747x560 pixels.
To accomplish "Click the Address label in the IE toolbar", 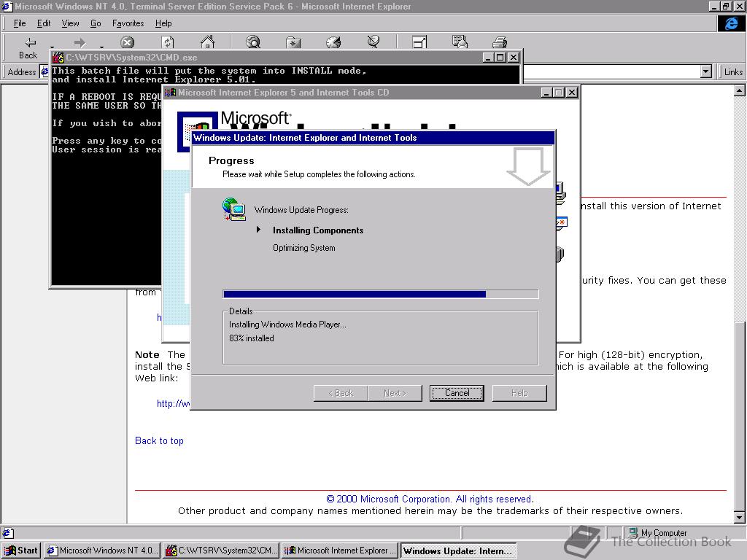I will tap(21, 72).
